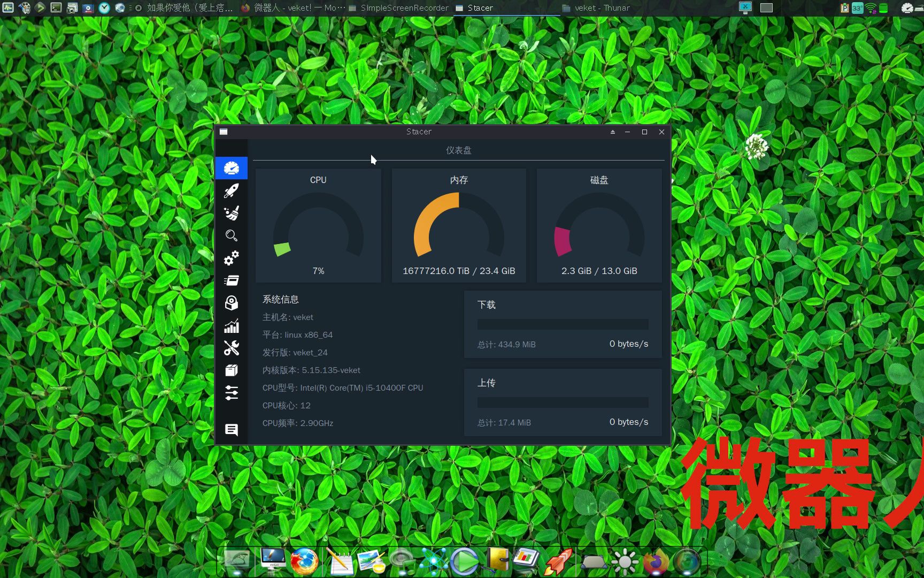
Task: Open Startup Apps via the rocket icon
Action: pos(232,191)
